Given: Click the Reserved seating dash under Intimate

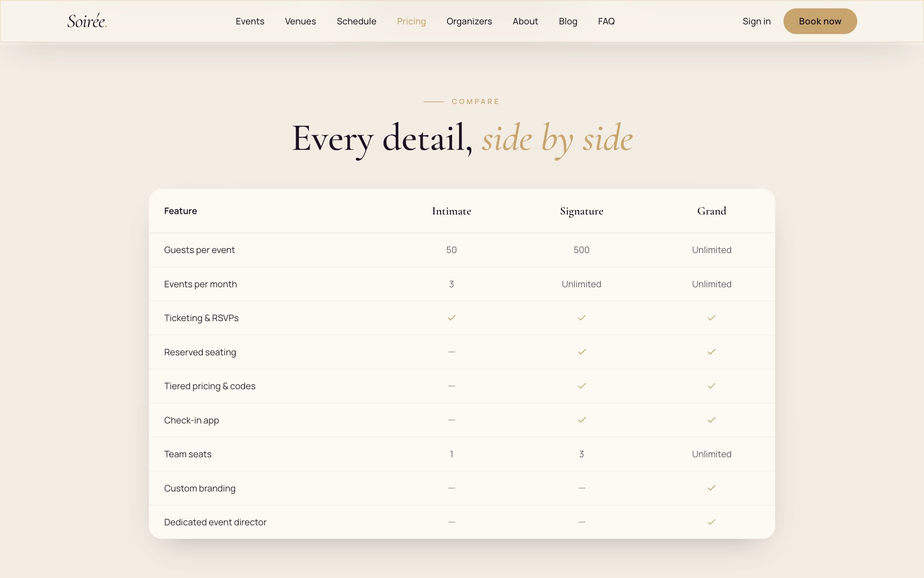Looking at the screenshot, I should point(452,352).
